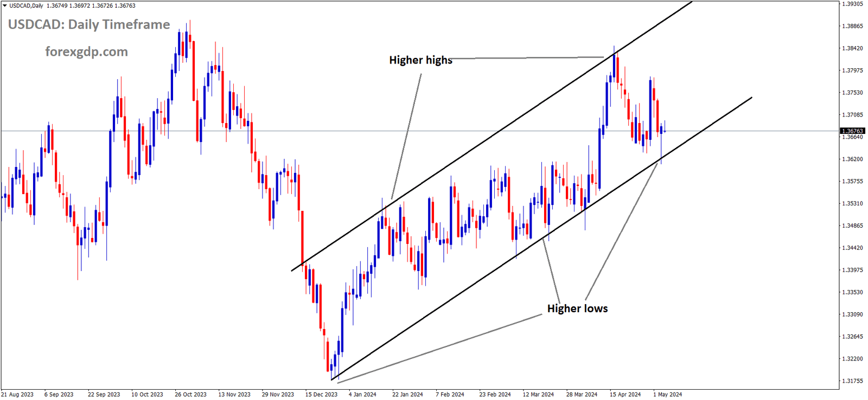Image resolution: width=868 pixels, height=400 pixels.
Task: Click price level 1.38420 on price scale
Action: point(852,48)
